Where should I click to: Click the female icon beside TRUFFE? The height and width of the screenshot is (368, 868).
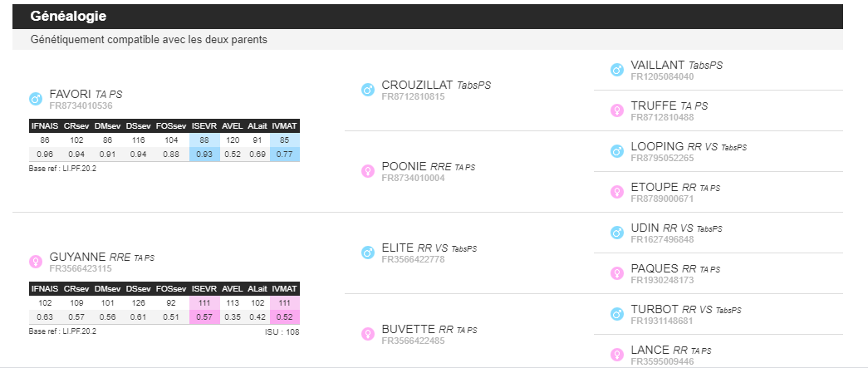point(616,110)
